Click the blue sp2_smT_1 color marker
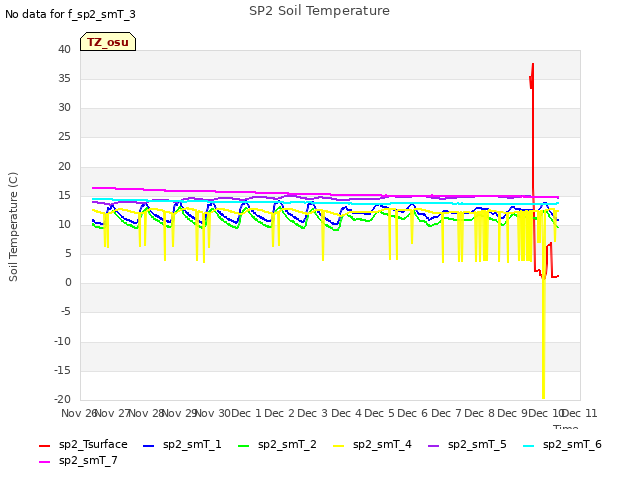 click(x=149, y=446)
